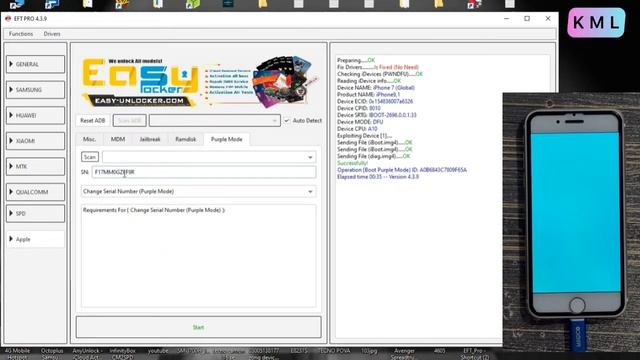Image resolution: width=640 pixels, height=360 pixels.
Task: Click the TECNO POVA desktop item
Action: (334, 351)
